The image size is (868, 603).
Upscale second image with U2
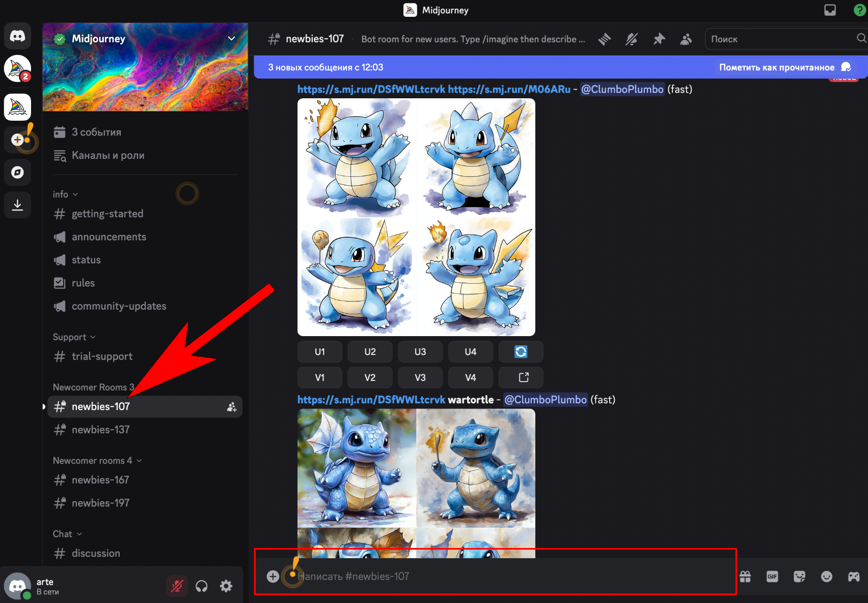pos(370,352)
